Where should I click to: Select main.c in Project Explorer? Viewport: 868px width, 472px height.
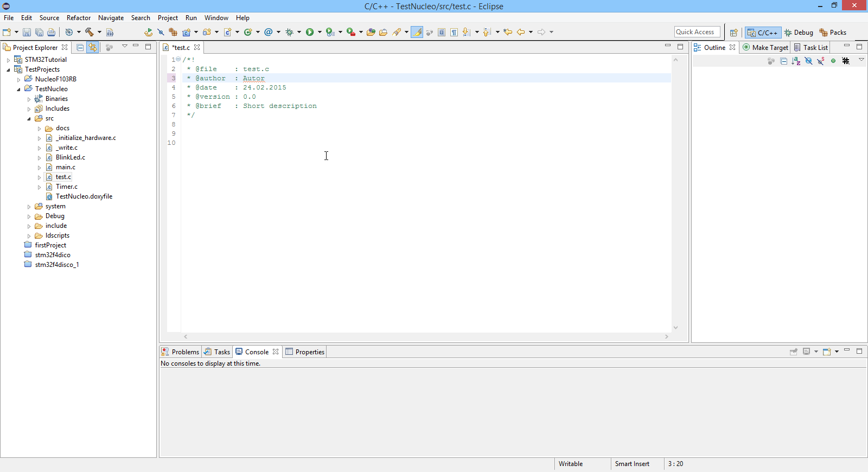pyautogui.click(x=65, y=167)
